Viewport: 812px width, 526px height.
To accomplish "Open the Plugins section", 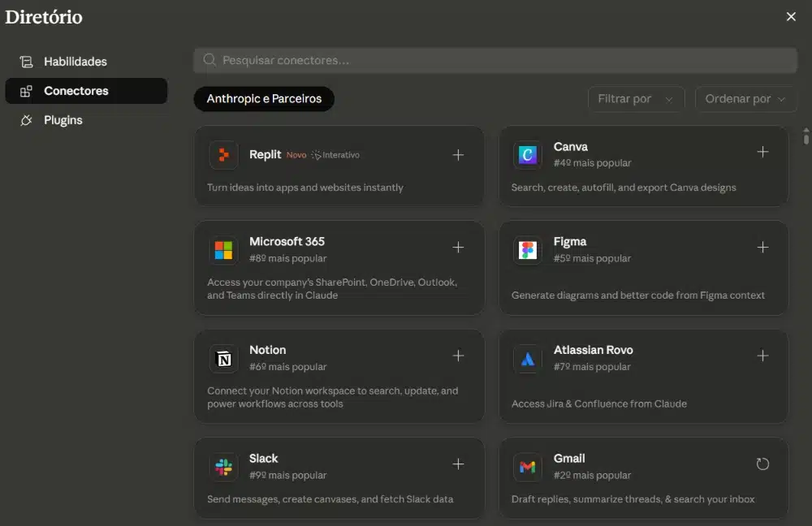I will [86, 120].
